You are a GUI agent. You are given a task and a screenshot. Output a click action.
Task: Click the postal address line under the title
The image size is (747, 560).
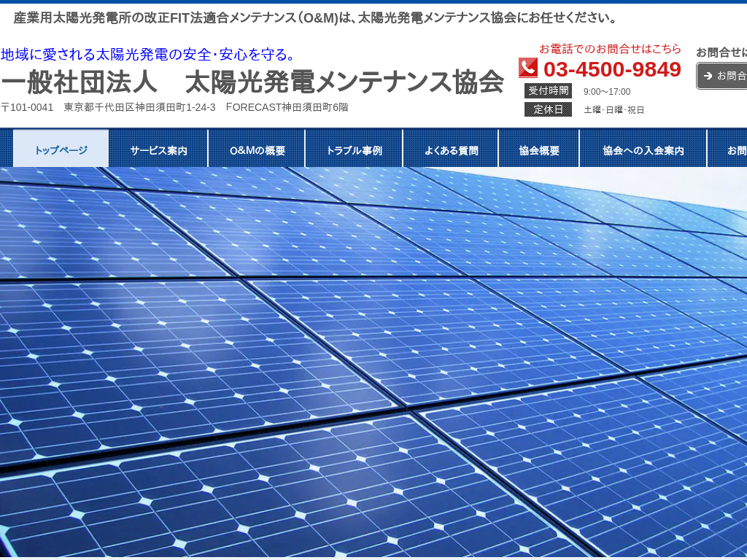tap(175, 107)
